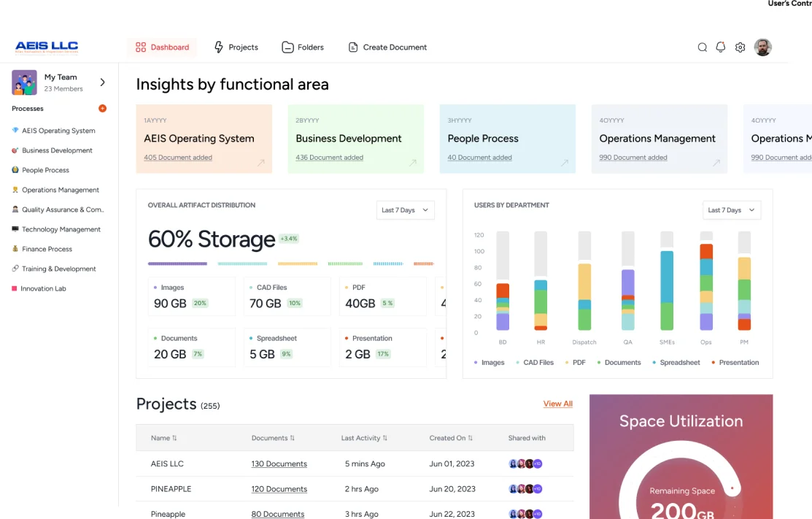Open Last 7 Days dropdown for users by department
The image size is (812, 519).
731,210
